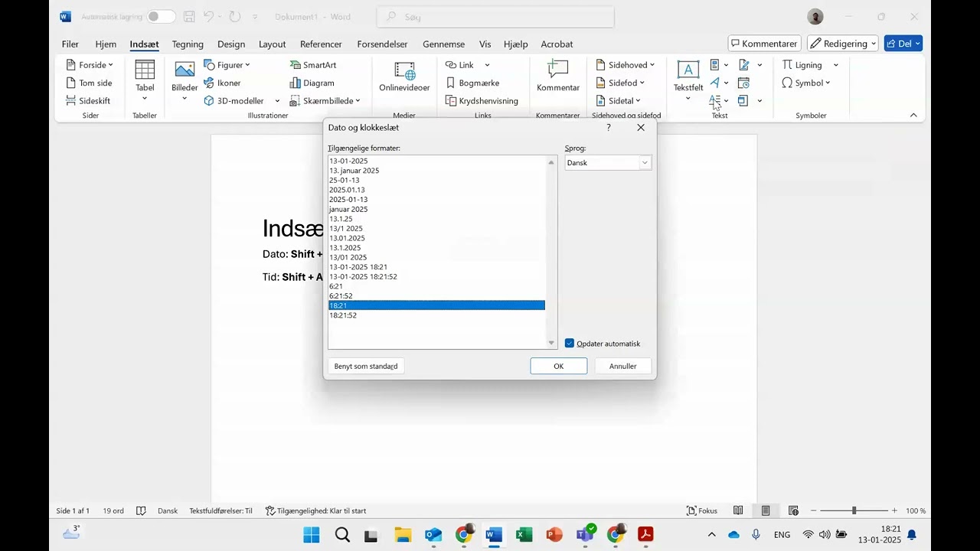Open the Ligning equation dropdown arrow
980x551 pixels.
coord(836,65)
